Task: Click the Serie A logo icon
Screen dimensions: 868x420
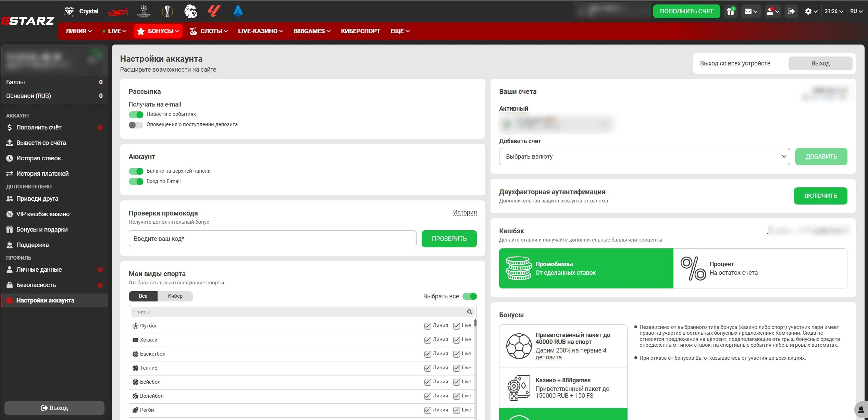Action: [x=238, y=11]
